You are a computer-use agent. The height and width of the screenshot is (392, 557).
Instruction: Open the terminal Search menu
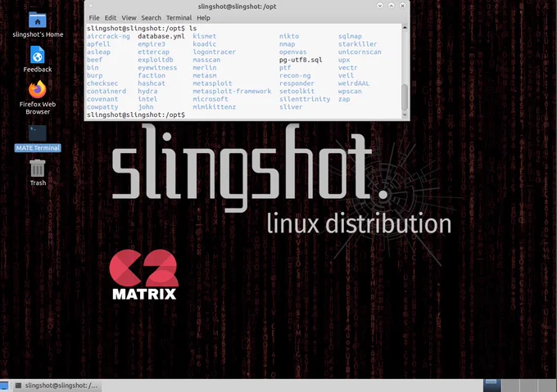(x=151, y=18)
